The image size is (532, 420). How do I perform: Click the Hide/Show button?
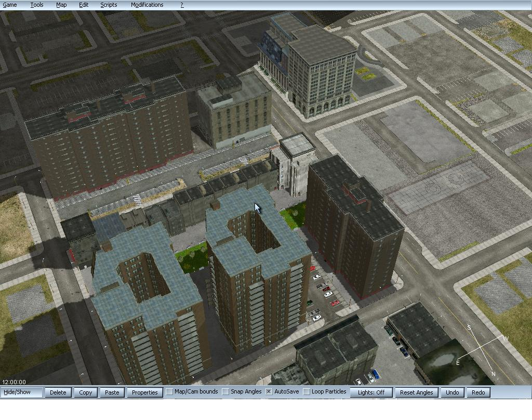pyautogui.click(x=22, y=392)
